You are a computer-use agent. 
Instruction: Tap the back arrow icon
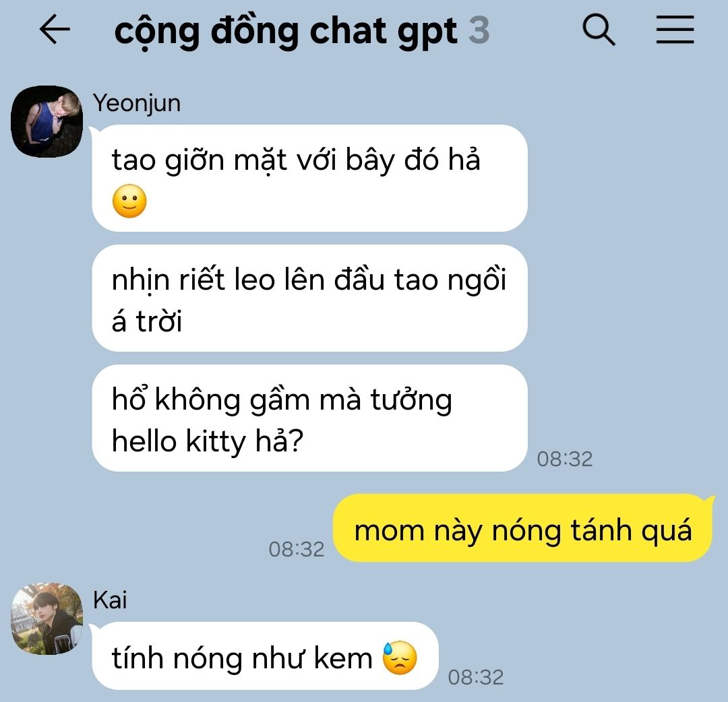coord(55,29)
